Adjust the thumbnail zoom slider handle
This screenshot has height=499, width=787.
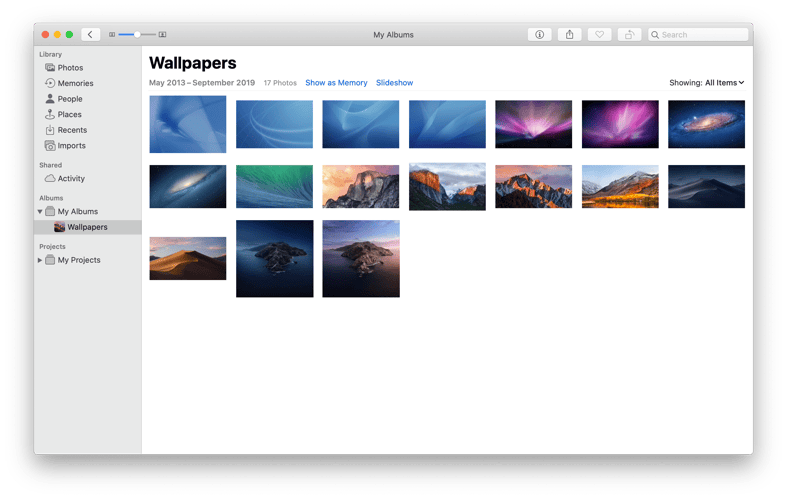click(x=137, y=35)
